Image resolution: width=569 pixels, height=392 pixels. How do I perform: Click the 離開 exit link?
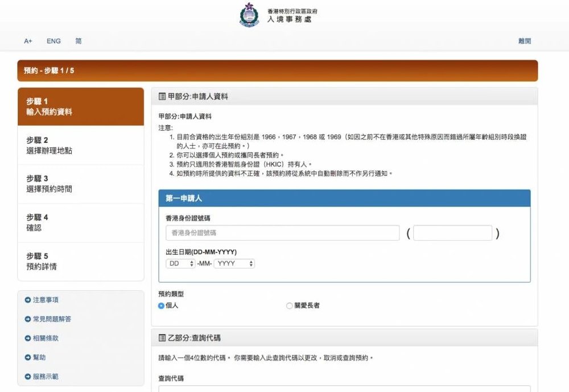[524, 41]
